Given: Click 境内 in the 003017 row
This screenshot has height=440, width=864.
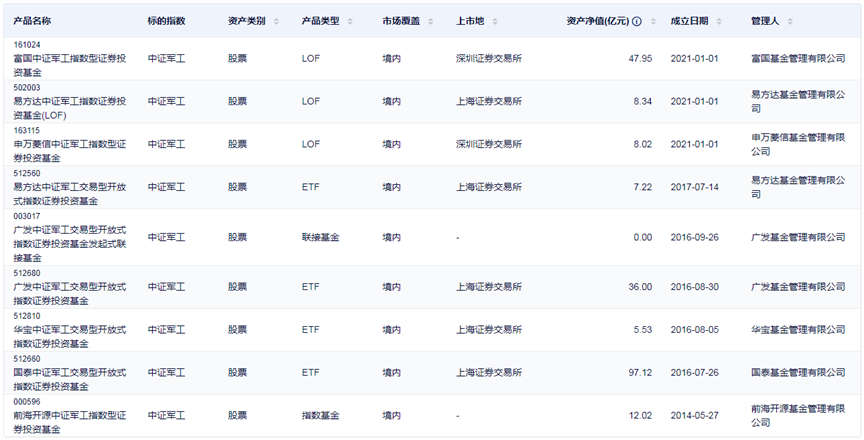Looking at the screenshot, I should point(392,237).
